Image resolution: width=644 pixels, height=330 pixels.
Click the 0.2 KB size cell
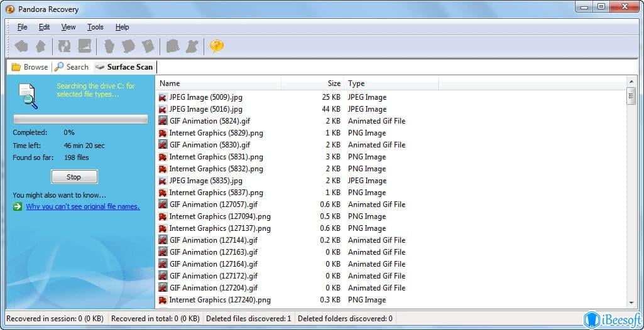pyautogui.click(x=330, y=240)
